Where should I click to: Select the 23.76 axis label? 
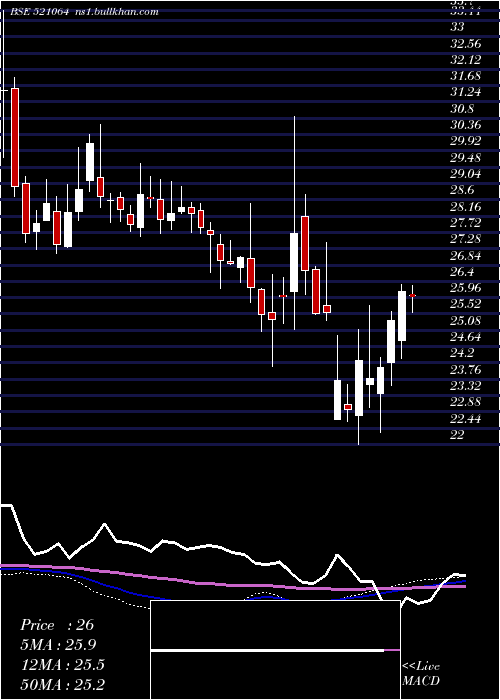[x=466, y=370]
